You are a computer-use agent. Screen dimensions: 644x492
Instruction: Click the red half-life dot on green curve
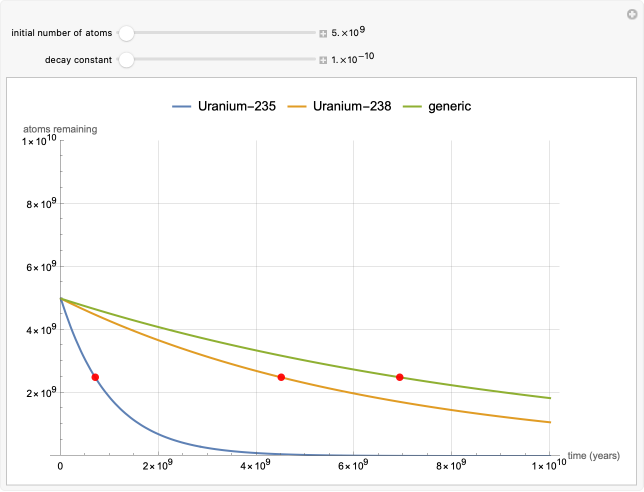click(400, 377)
